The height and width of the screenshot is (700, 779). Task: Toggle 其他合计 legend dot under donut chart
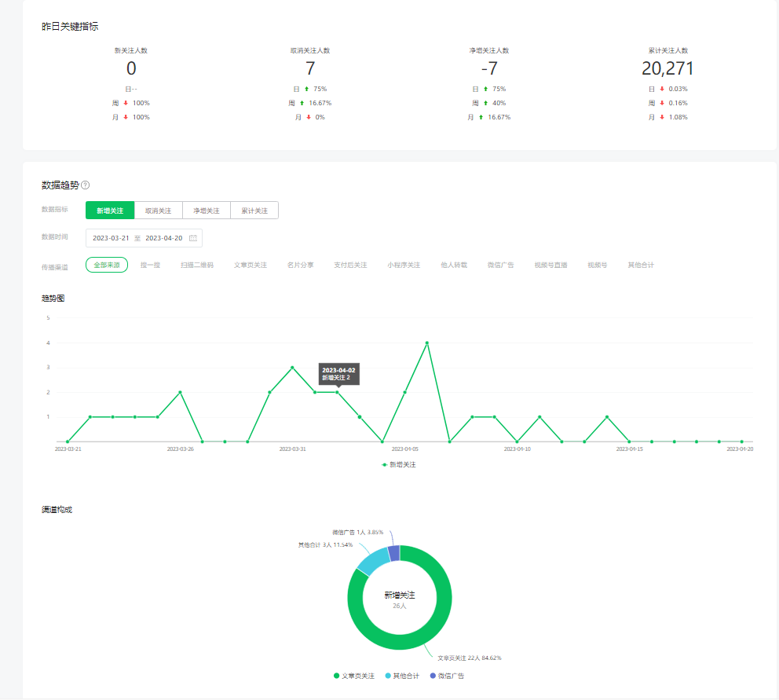coord(388,676)
